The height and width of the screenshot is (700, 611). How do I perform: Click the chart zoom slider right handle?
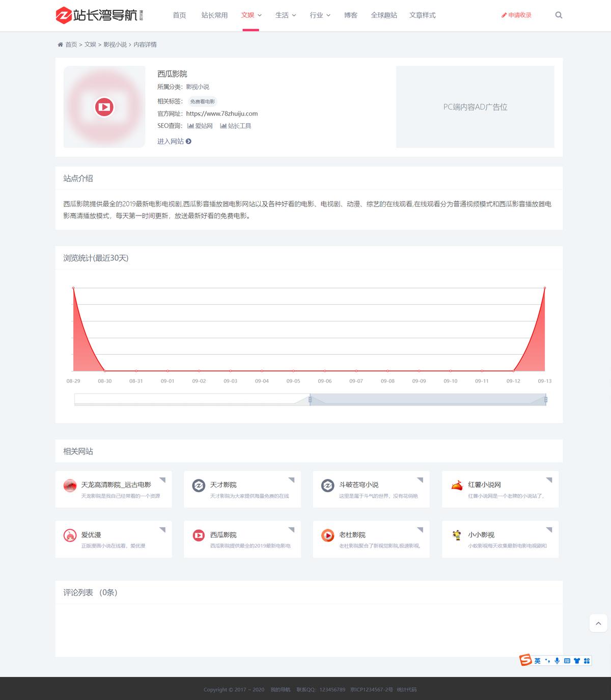[x=546, y=400]
